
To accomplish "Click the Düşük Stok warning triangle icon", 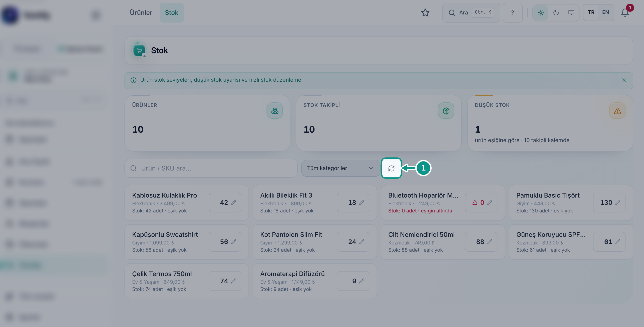I will [617, 111].
